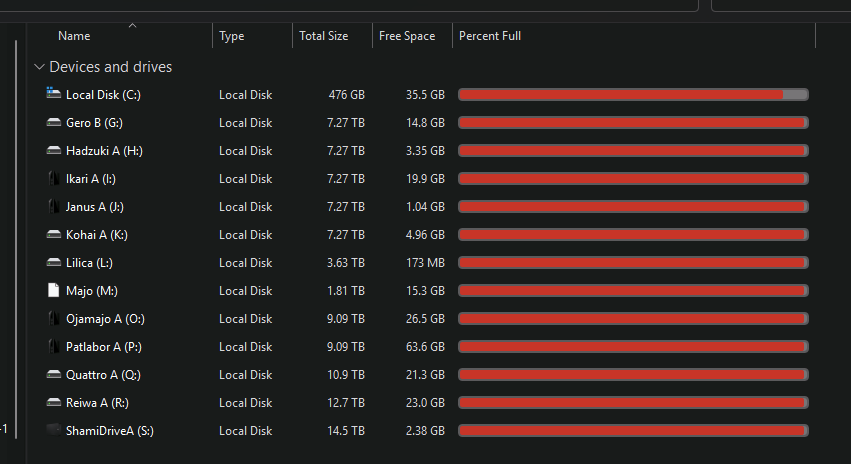Click the Gero B (G:) drive icon
This screenshot has height=464, width=851.
coord(53,122)
